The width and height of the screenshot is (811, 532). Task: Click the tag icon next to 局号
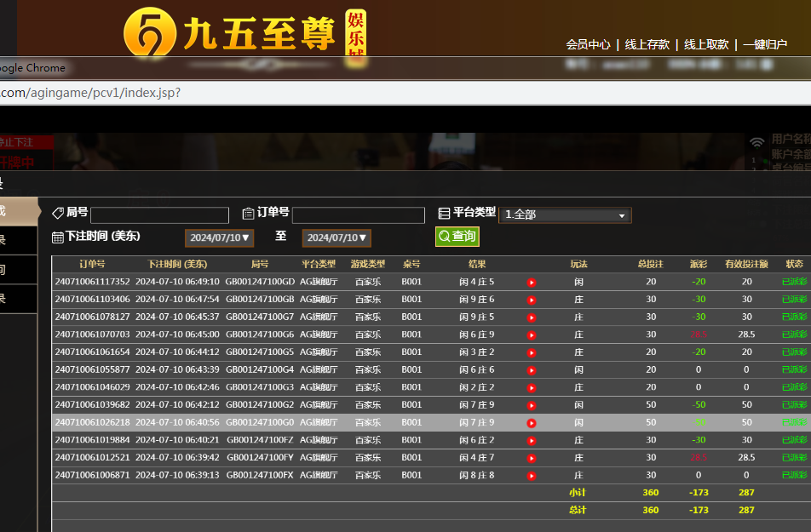tap(58, 214)
